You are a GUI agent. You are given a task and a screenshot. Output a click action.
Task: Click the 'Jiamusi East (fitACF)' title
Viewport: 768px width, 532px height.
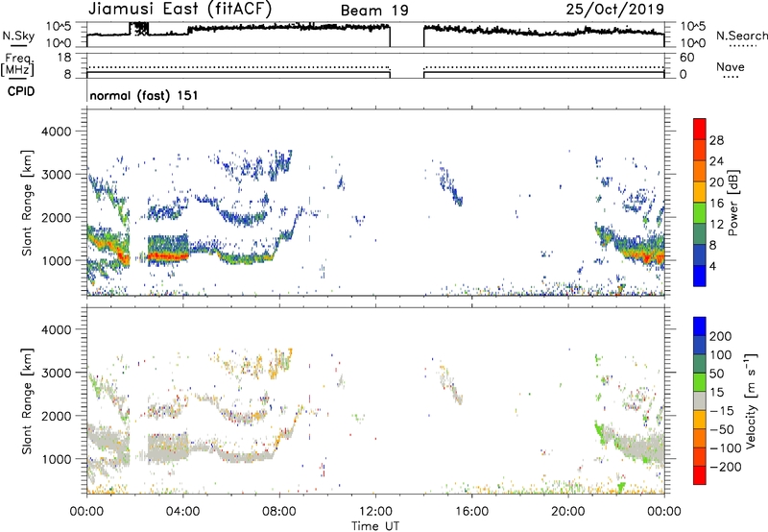click(x=180, y=9)
